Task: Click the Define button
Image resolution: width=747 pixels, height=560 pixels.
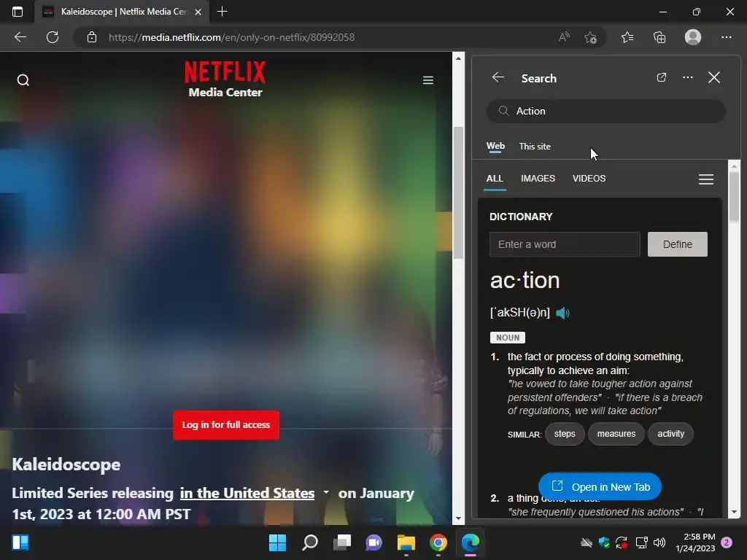Action: pos(678,244)
